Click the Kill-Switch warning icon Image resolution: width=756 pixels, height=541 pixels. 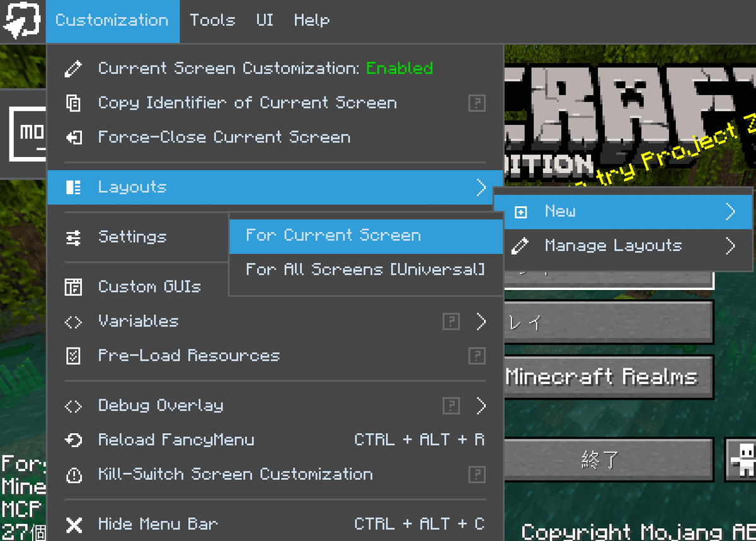[x=74, y=474]
